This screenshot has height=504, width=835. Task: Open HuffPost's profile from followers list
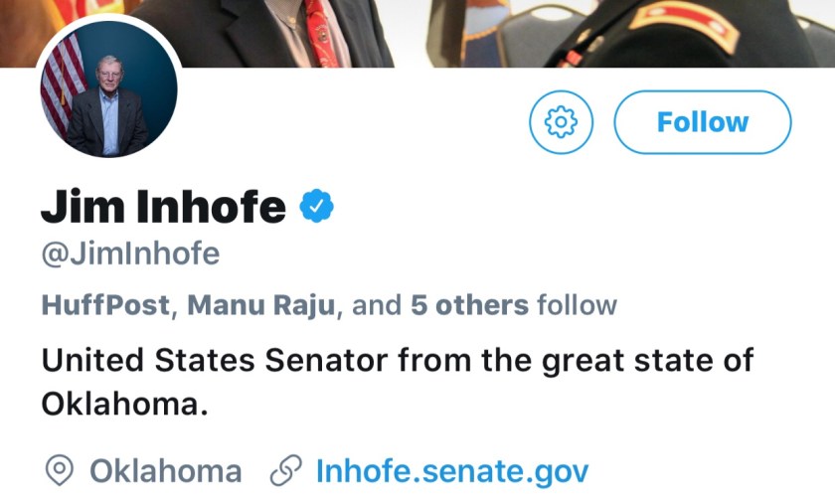pyautogui.click(x=106, y=305)
